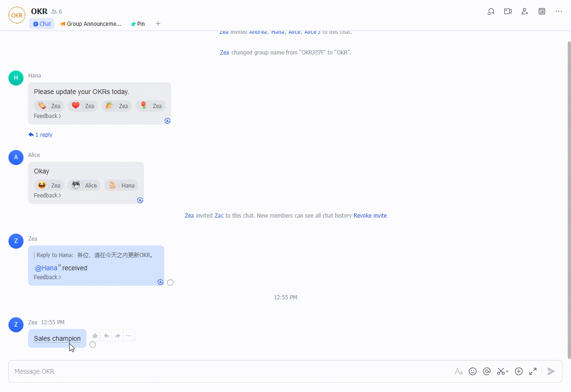The image size is (571, 392).
Task: Open Zac's profile from invite notice
Action: 219,216
